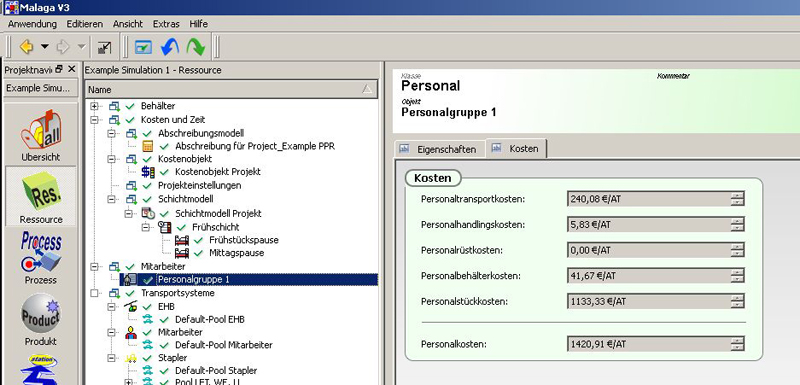Click the person icon of Transportsysteme Mitarbeiter

tap(131, 332)
